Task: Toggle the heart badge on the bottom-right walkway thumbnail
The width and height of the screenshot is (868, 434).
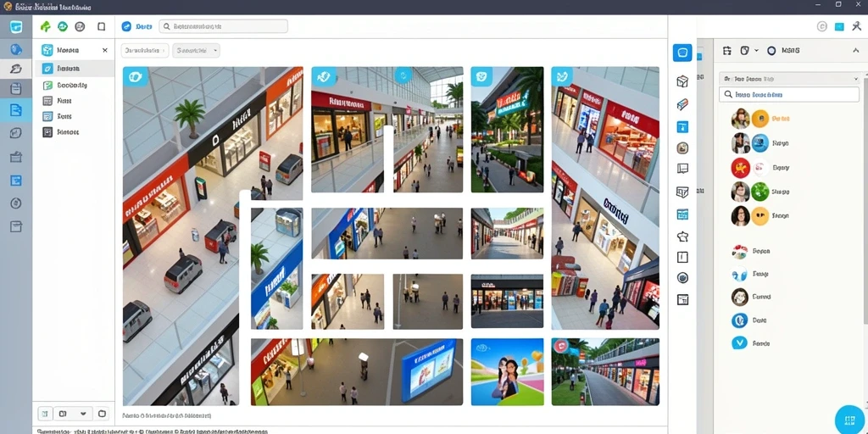Action: pos(563,348)
